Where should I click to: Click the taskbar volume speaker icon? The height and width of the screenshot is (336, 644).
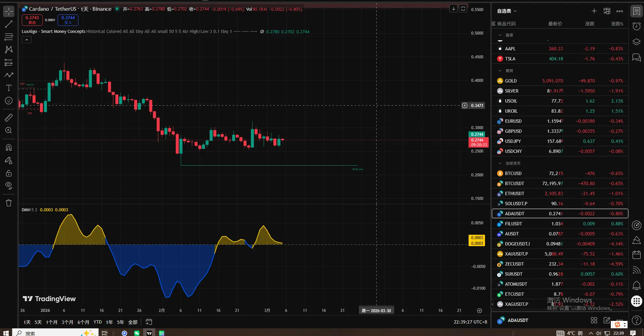point(599,333)
